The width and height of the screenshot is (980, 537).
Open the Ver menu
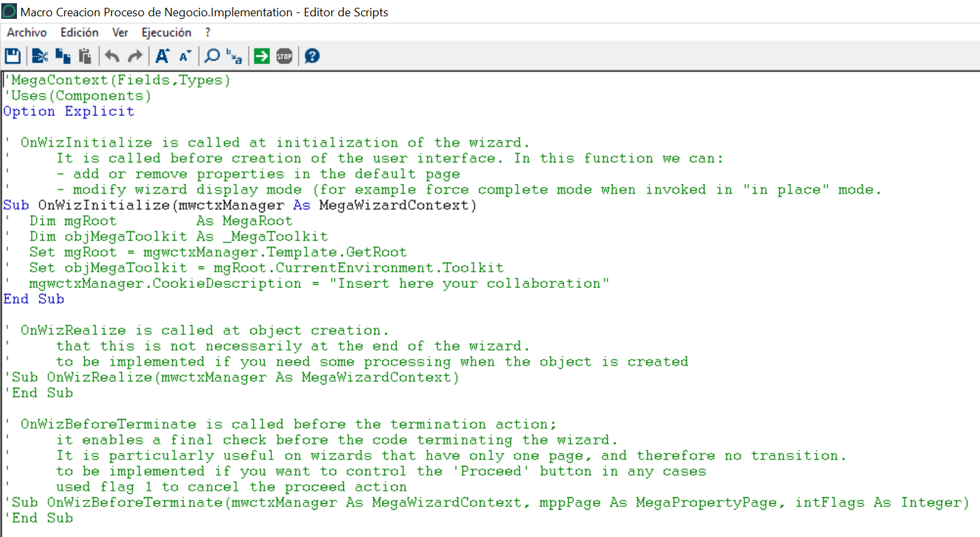120,33
